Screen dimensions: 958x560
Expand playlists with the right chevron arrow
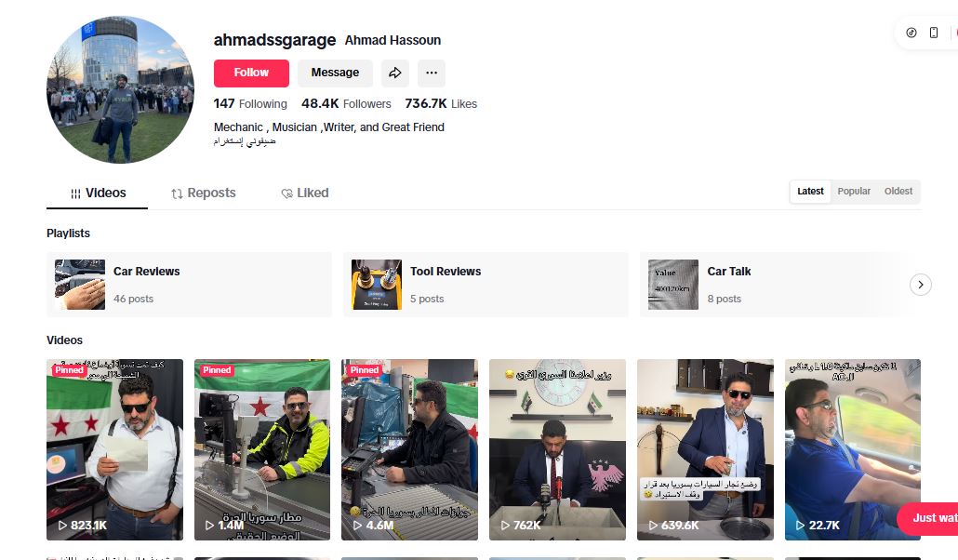(x=920, y=285)
